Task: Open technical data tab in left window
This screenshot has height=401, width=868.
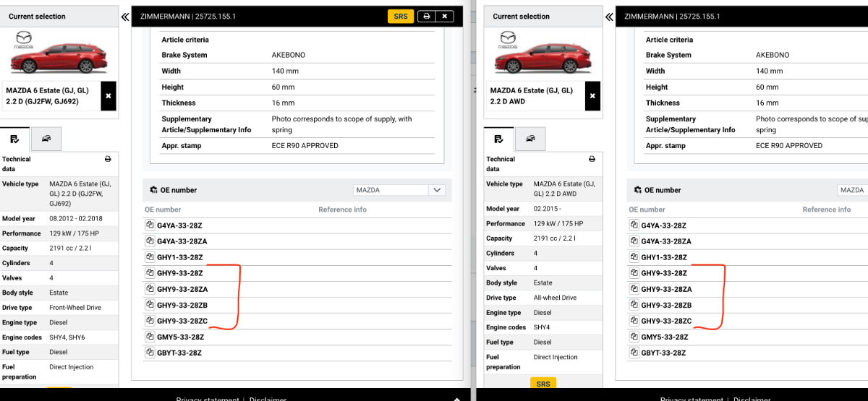Action: tap(14, 139)
